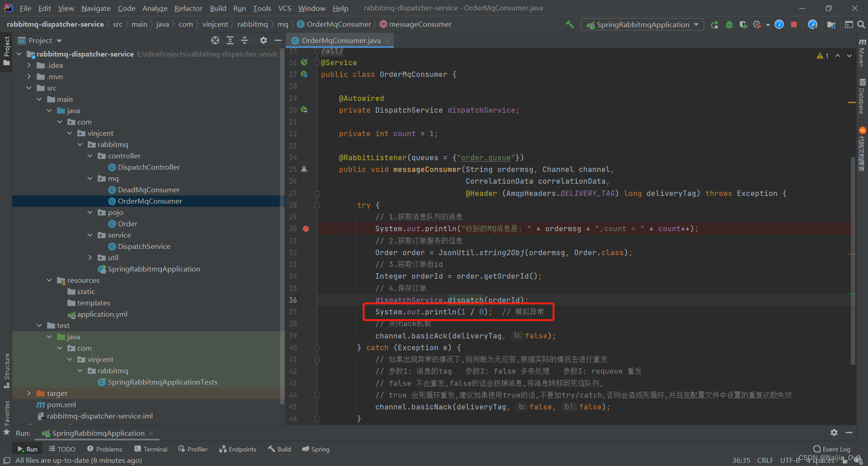
Task: Open the Navigate menu
Action: [96, 8]
